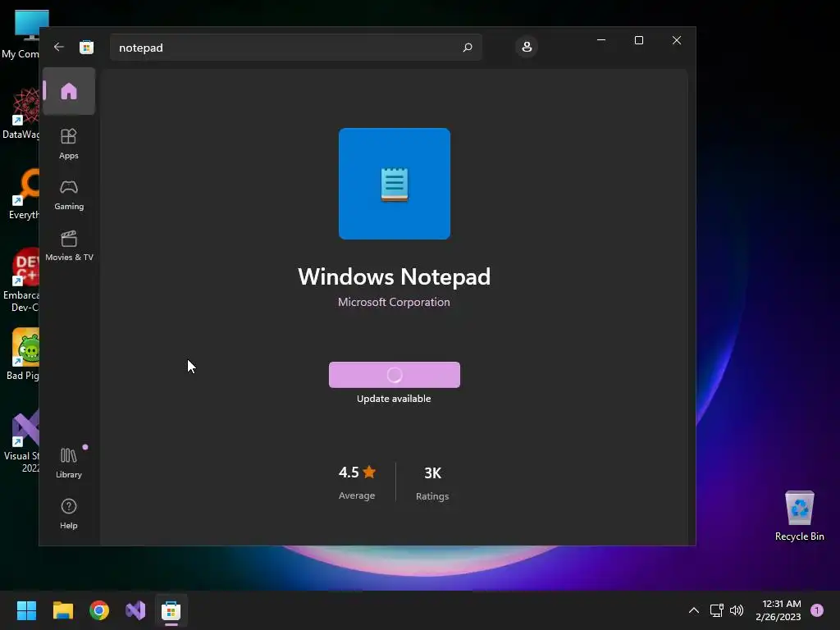Open the Gaming section in sidebar
This screenshot has height=630, width=840.
(69, 195)
